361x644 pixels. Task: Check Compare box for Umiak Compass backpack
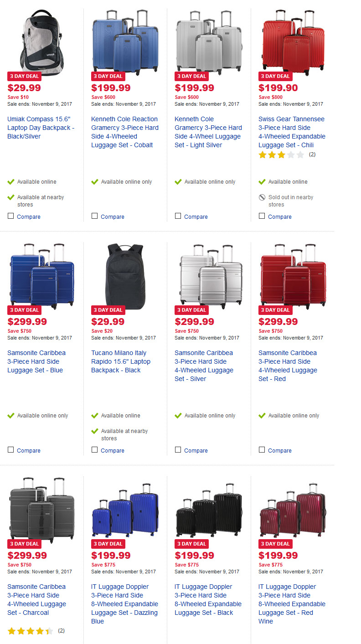10,216
